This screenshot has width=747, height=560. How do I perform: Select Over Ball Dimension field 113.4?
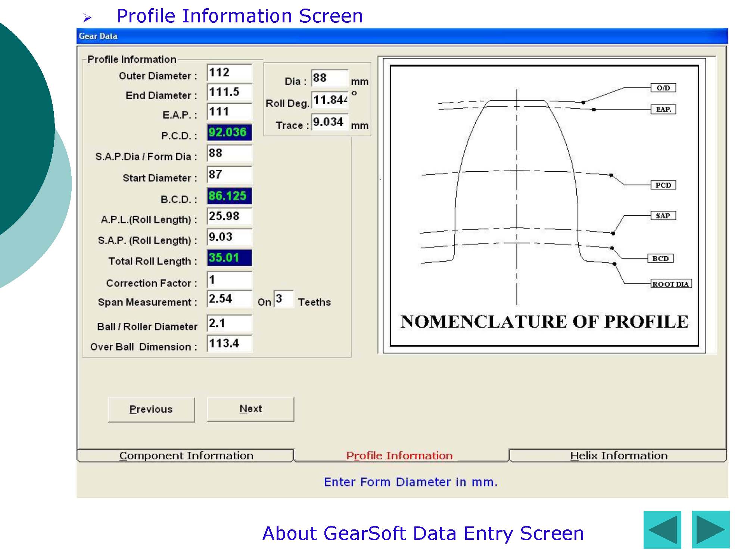click(230, 343)
